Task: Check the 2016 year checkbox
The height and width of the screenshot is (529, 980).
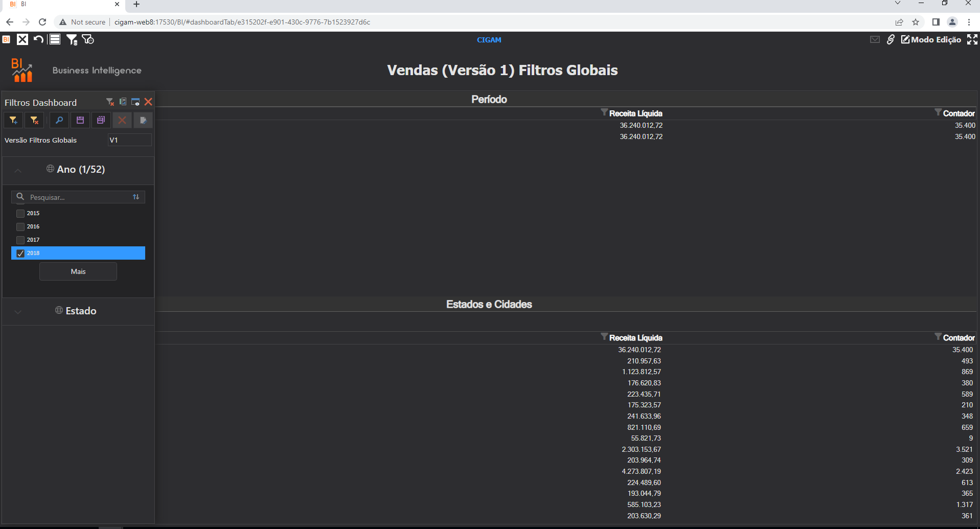Action: coord(20,227)
